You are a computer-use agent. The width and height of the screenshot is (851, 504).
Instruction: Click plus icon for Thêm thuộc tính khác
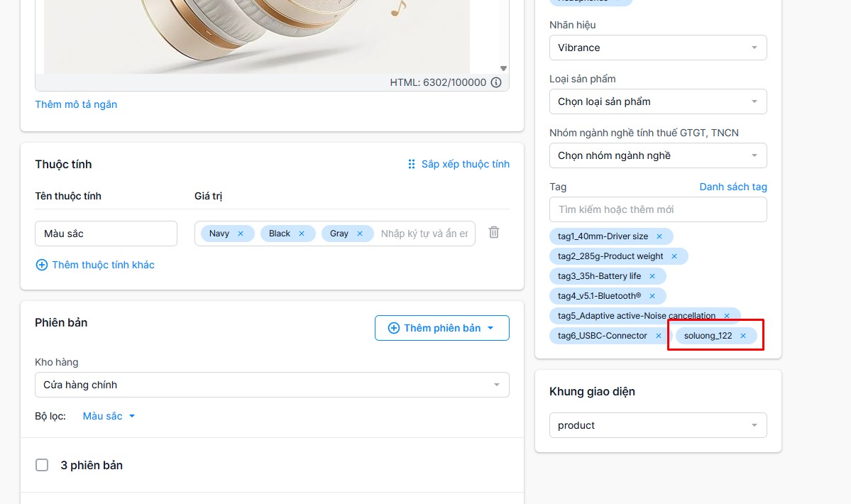tap(41, 265)
